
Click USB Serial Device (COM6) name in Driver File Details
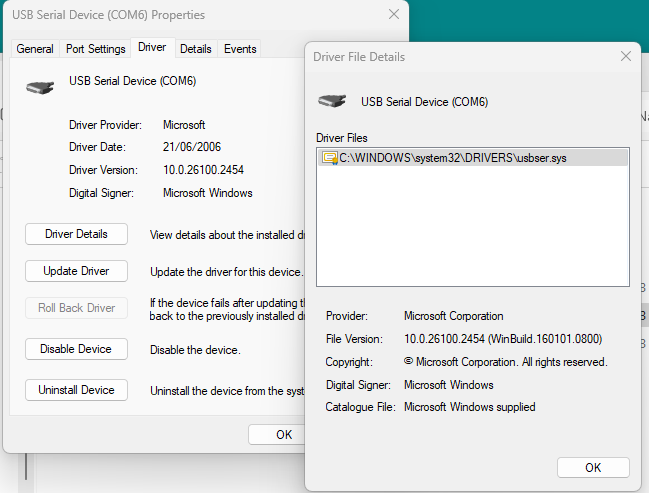(x=424, y=102)
